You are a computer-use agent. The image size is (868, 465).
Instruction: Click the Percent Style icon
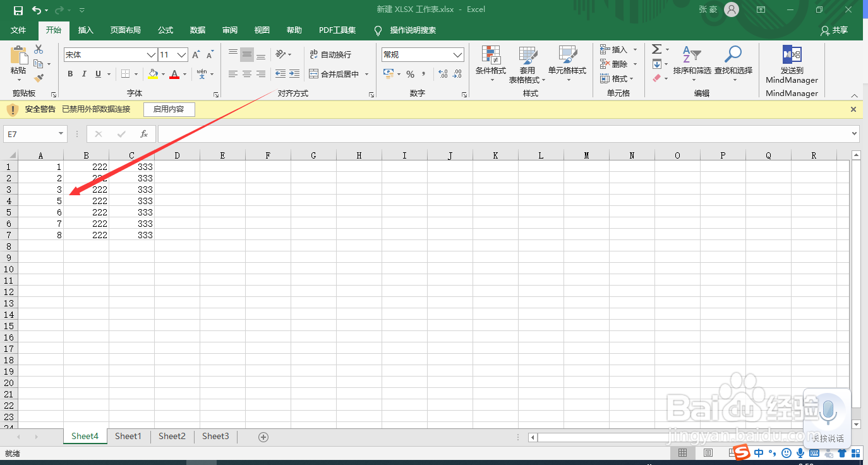(x=410, y=75)
